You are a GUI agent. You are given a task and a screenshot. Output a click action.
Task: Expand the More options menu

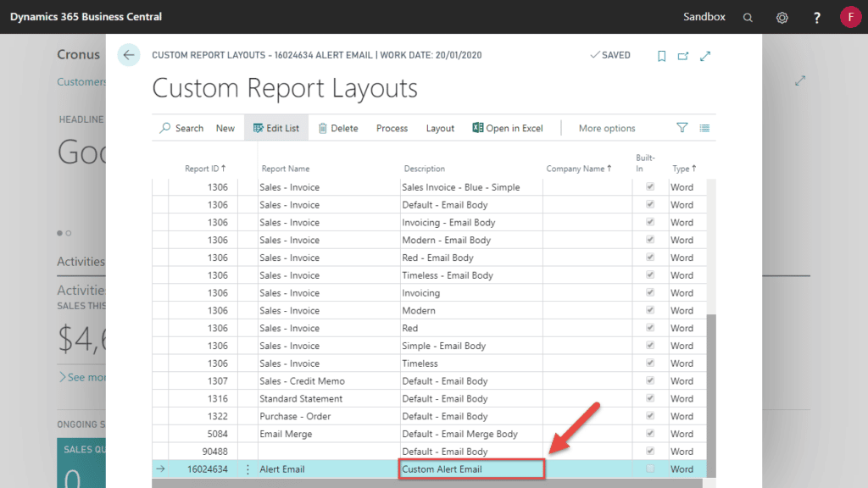606,128
